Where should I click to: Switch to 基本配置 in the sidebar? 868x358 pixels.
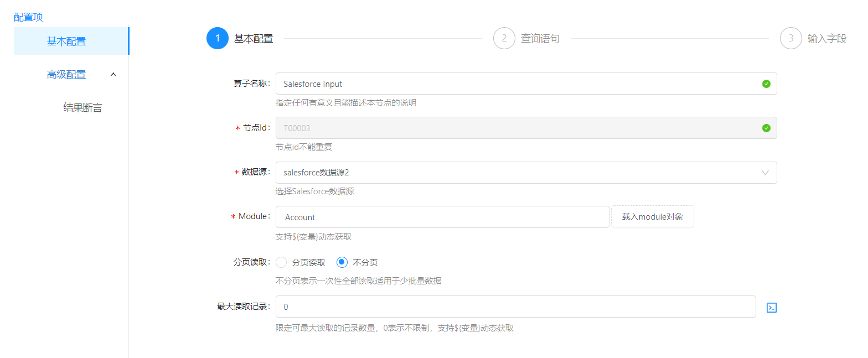coord(66,41)
